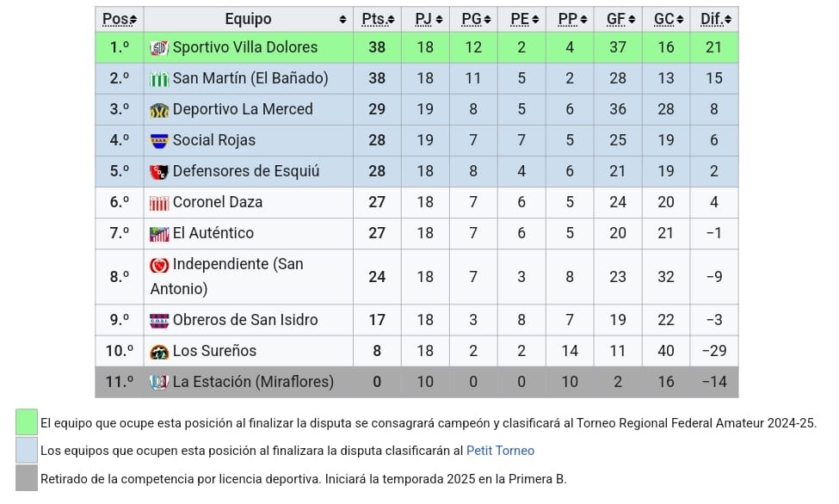Open the Petit Torneo link
Viewport: 839px width, 504px height.
(x=500, y=451)
